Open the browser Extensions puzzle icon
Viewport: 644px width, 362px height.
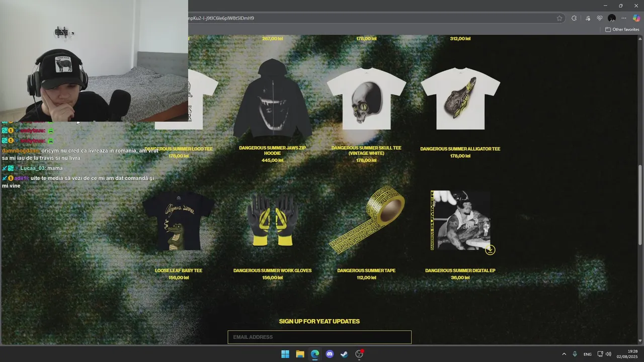574,18
